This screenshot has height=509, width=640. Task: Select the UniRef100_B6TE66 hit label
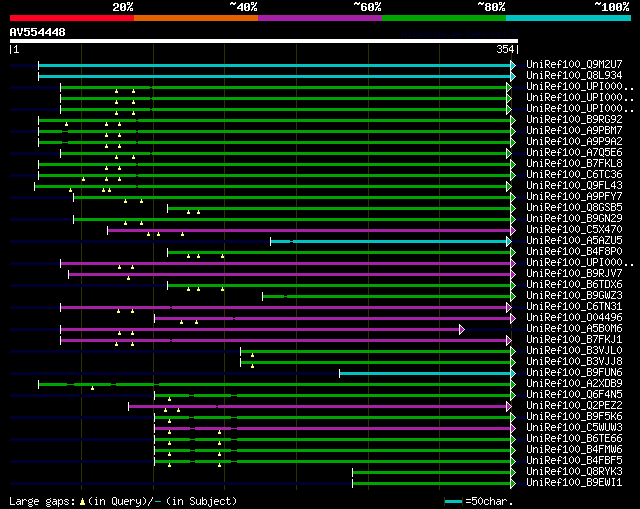pos(574,438)
